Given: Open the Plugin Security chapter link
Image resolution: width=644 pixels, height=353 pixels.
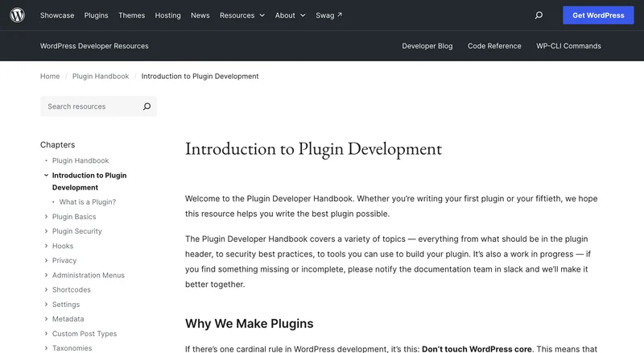Looking at the screenshot, I should coord(76,231).
